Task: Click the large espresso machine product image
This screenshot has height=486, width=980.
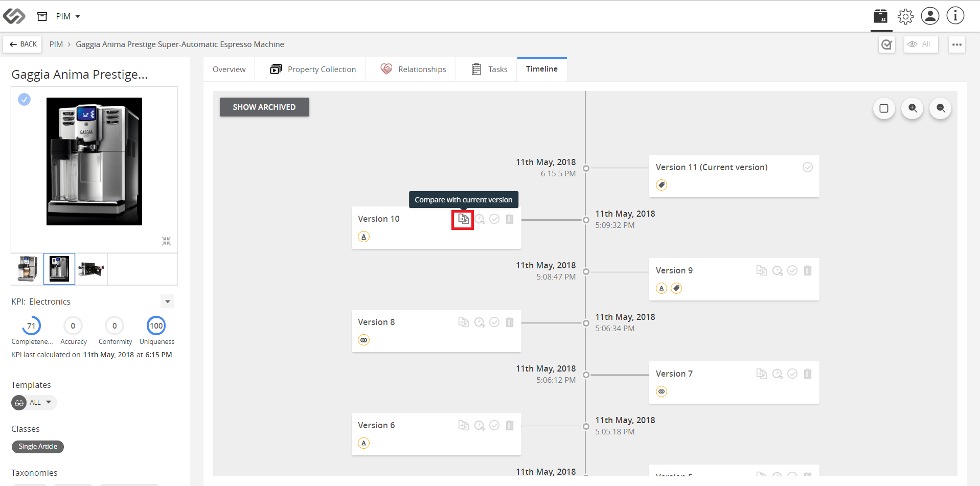Action: pos(94,161)
